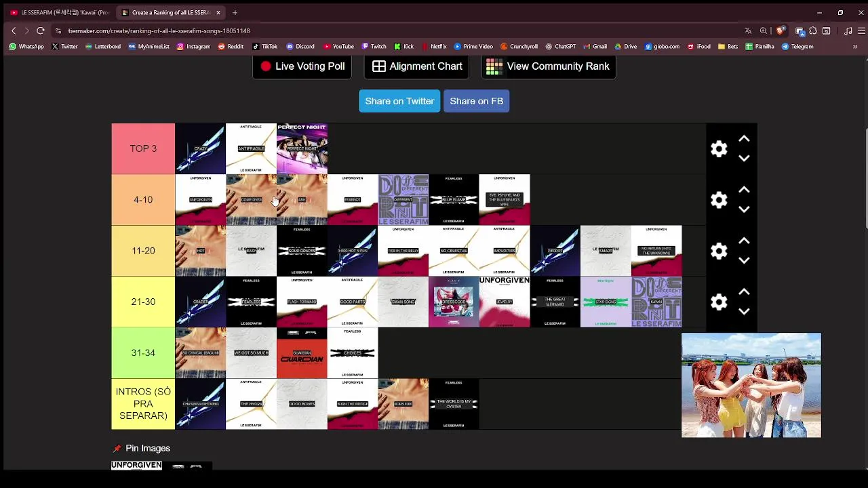Click the red TOP 3 tier label
868x488 pixels.
[x=143, y=148]
